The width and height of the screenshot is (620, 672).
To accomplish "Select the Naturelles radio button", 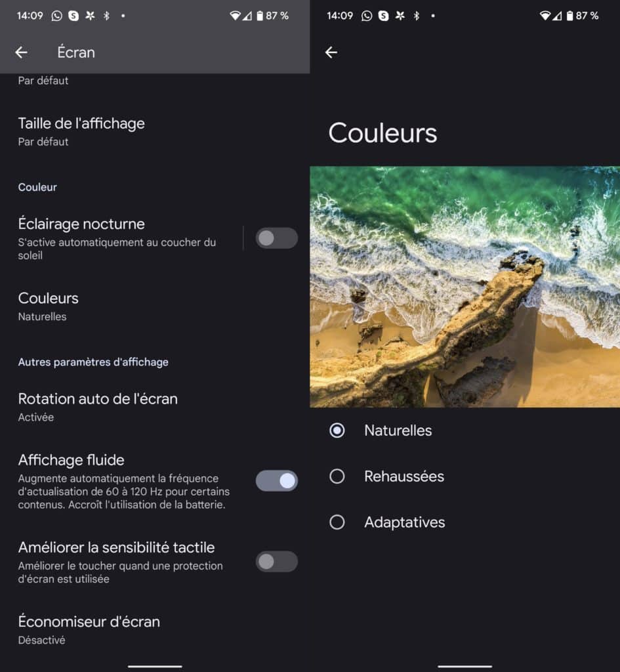I will pyautogui.click(x=337, y=430).
